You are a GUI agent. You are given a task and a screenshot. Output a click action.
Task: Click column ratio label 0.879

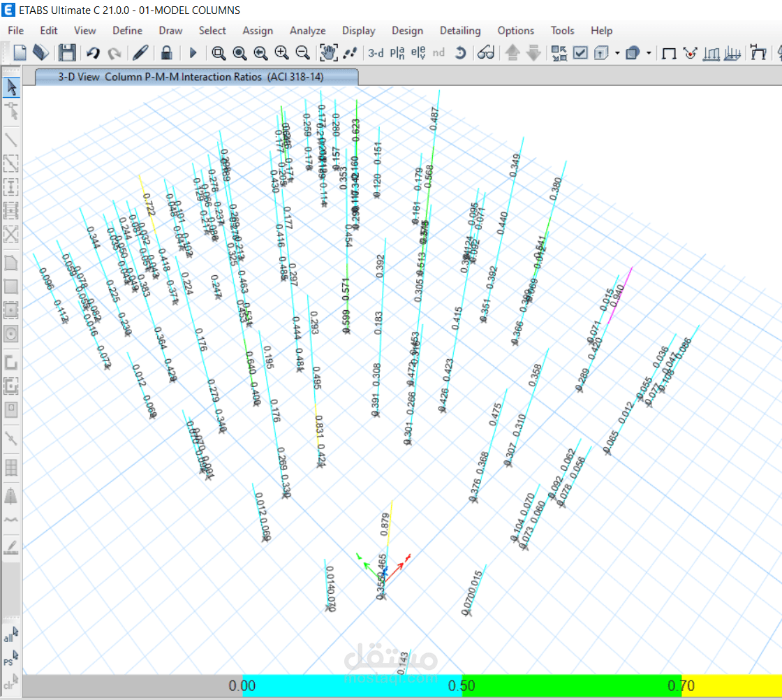385,525
